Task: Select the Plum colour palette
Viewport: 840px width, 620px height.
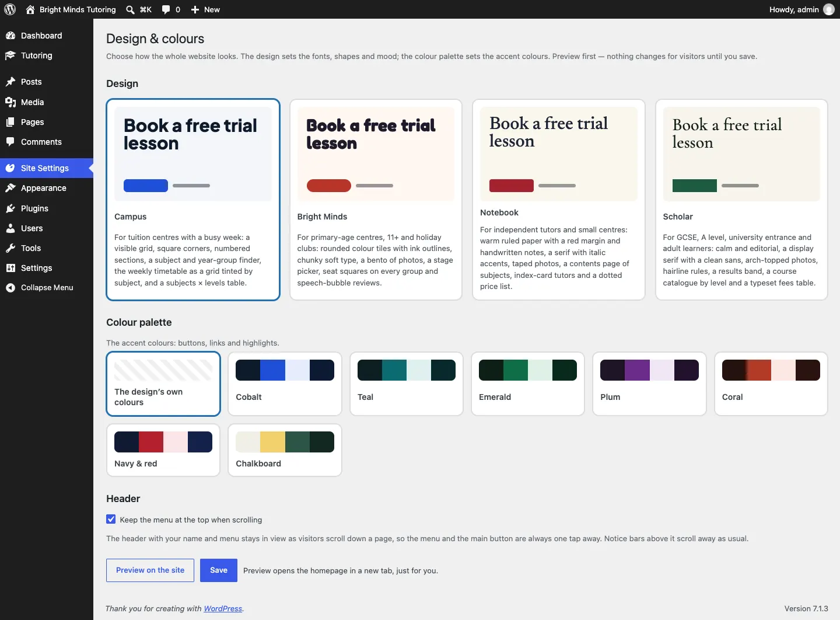Action: pos(649,384)
